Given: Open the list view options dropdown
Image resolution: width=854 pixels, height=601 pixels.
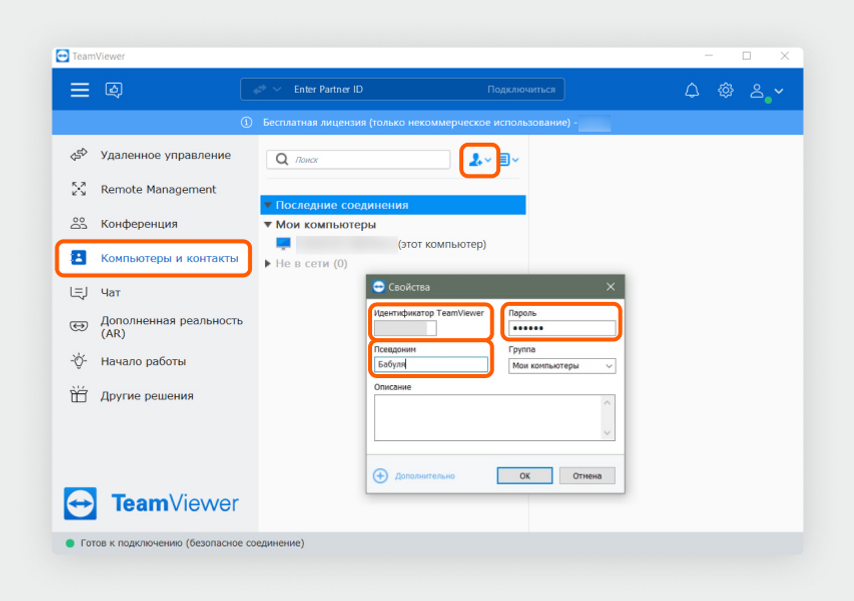Looking at the screenshot, I should (x=509, y=160).
